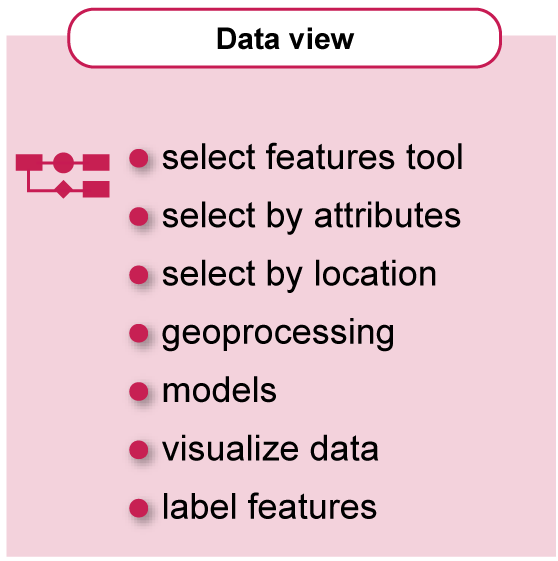Click the 'models' list entry
This screenshot has width=558, height=561.
click(x=219, y=391)
